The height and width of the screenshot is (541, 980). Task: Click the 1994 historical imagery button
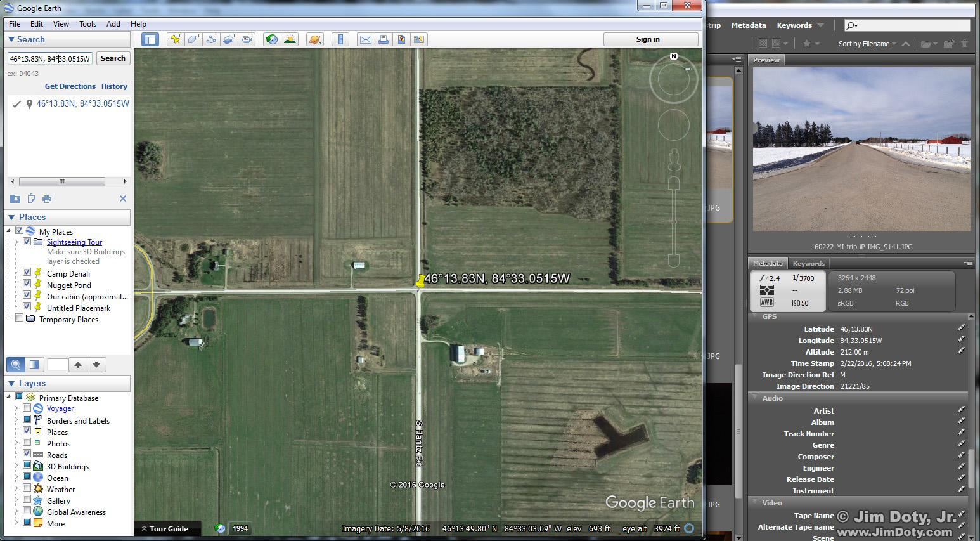[240, 528]
